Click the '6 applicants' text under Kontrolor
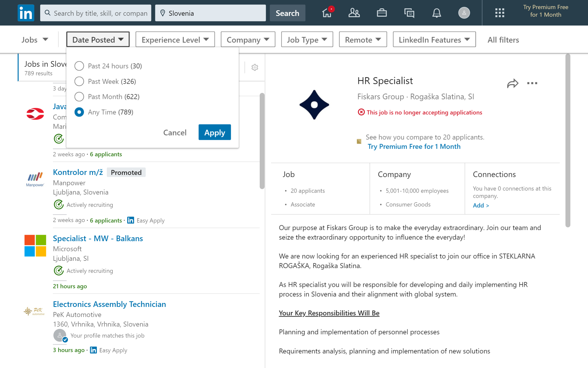Image resolution: width=588 pixels, height=368 pixels. (x=106, y=220)
